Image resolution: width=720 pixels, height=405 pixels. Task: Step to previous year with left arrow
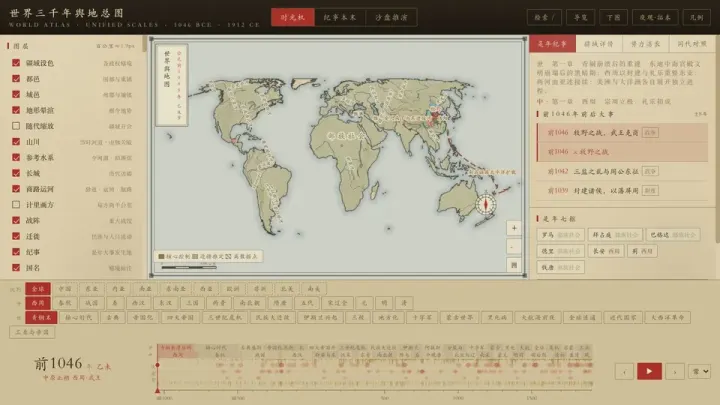pos(624,371)
